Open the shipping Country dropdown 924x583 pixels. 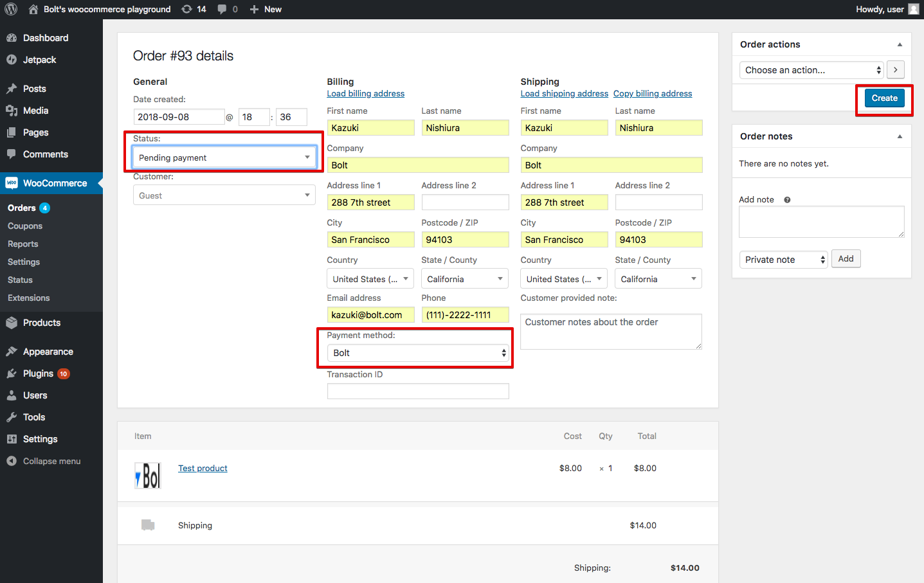pos(564,279)
